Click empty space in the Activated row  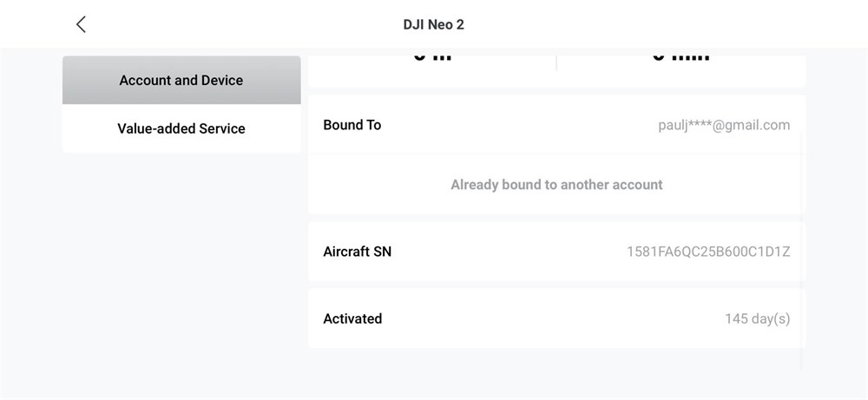click(x=554, y=318)
